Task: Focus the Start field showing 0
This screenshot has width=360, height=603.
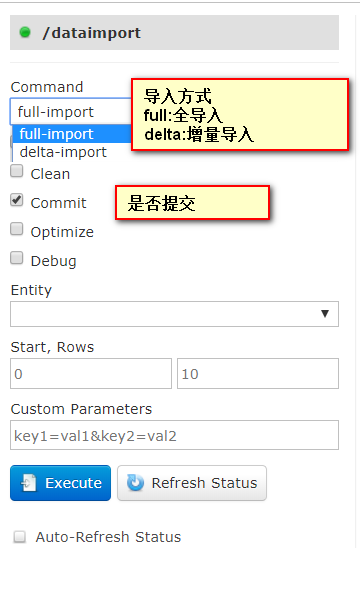Action: click(x=91, y=373)
